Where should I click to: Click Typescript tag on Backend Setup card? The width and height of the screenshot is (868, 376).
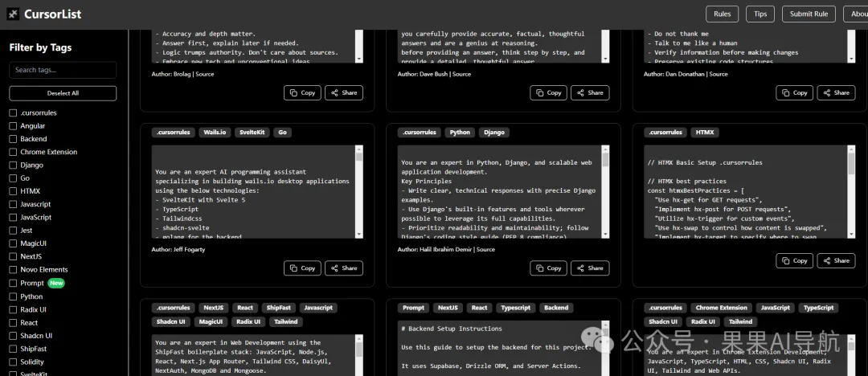pyautogui.click(x=515, y=308)
